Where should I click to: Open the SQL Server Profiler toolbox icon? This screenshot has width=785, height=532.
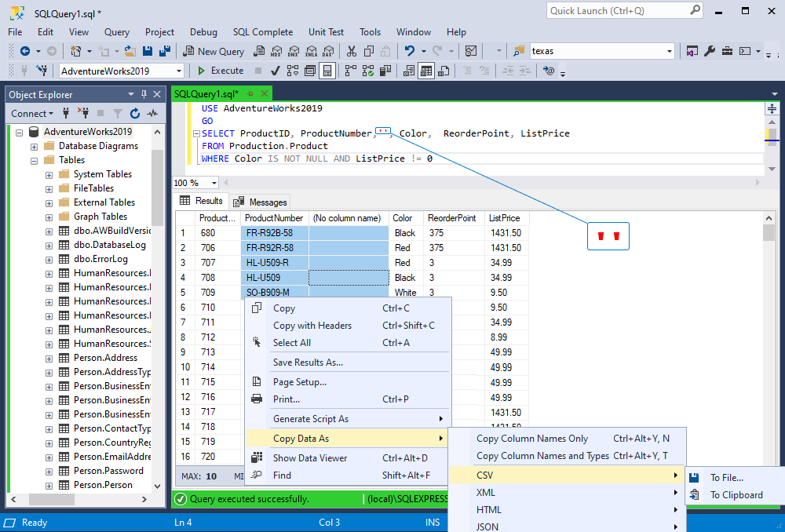click(x=727, y=50)
